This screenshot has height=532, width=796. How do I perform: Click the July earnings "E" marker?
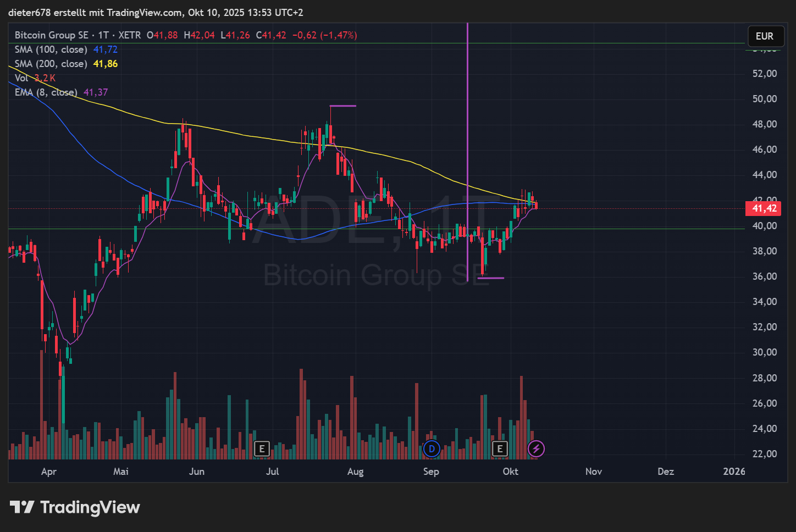pyautogui.click(x=262, y=448)
